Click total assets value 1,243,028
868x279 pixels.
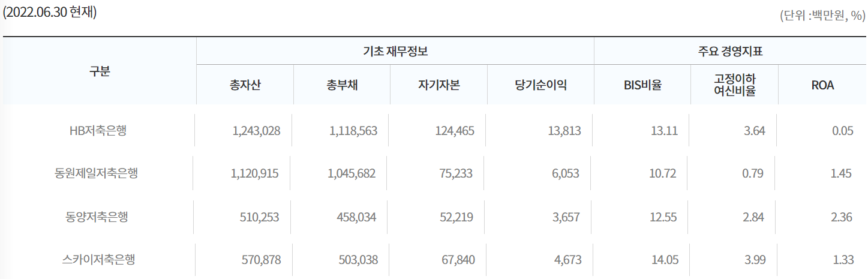(x=256, y=130)
